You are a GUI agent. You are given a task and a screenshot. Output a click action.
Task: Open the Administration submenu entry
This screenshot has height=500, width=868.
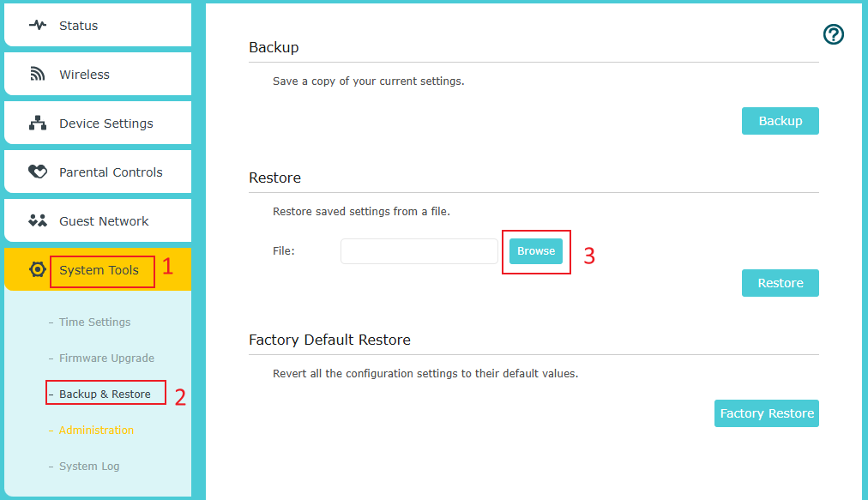click(96, 431)
